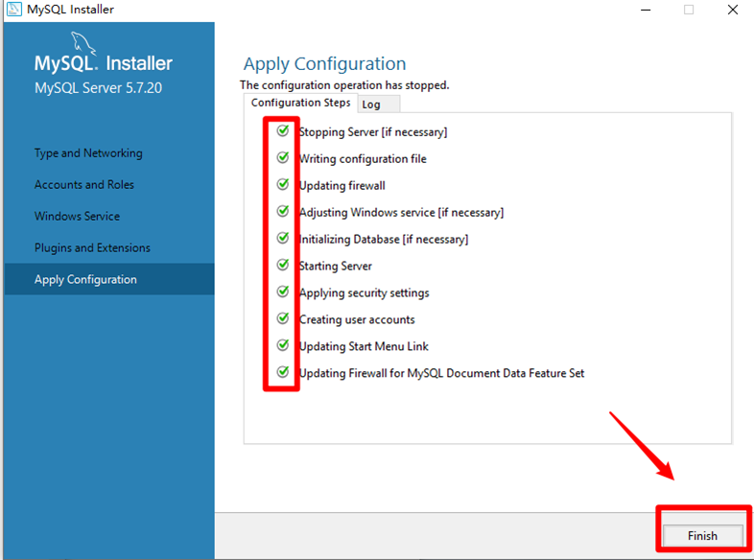The width and height of the screenshot is (754, 560).
Task: Click 'MySQL Server 5.7.20' product label
Action: (98, 88)
